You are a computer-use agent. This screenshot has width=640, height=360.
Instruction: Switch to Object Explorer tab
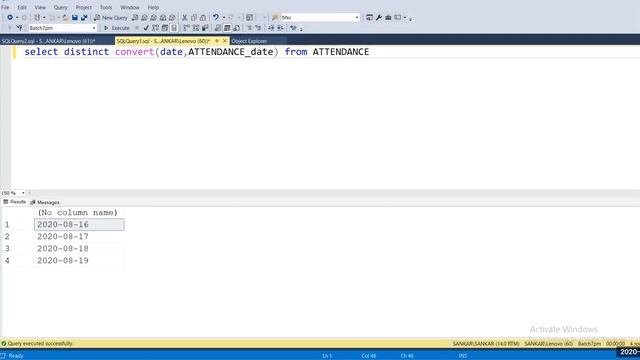249,41
